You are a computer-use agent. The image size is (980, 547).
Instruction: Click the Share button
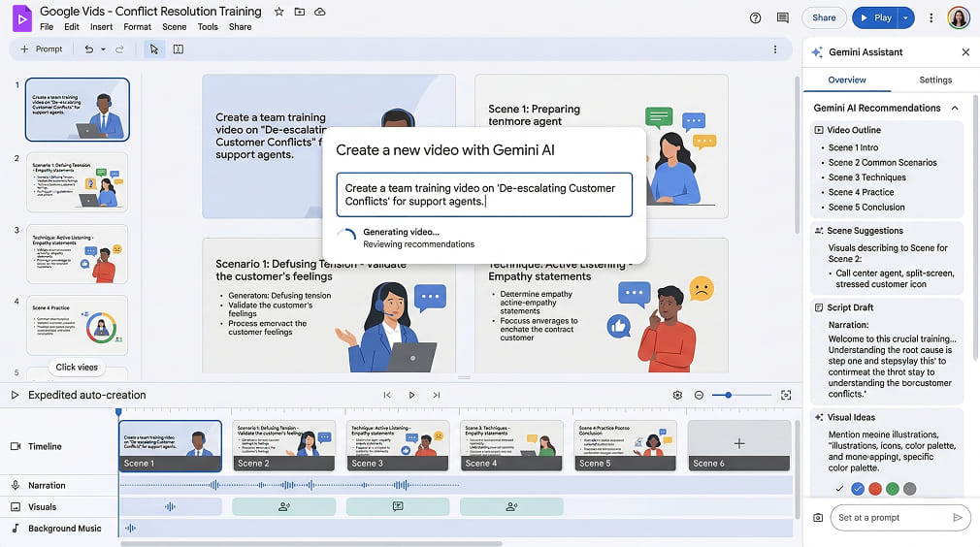tap(824, 17)
